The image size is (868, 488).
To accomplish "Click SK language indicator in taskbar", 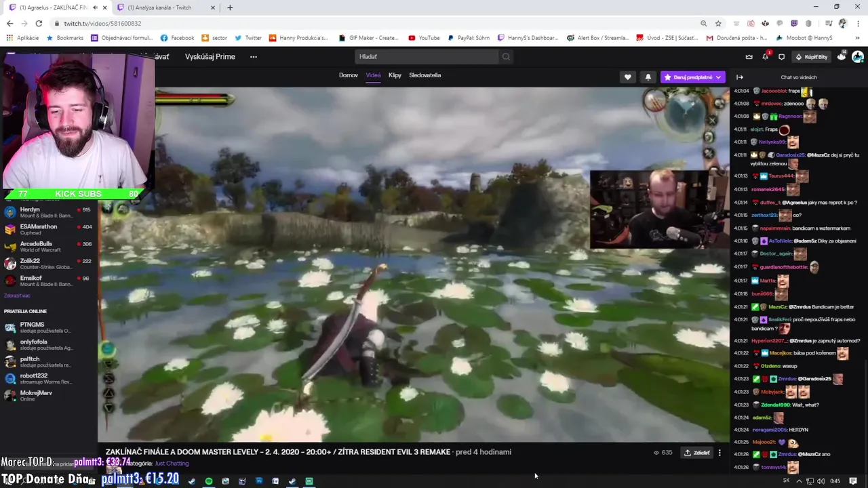I will pyautogui.click(x=787, y=481).
